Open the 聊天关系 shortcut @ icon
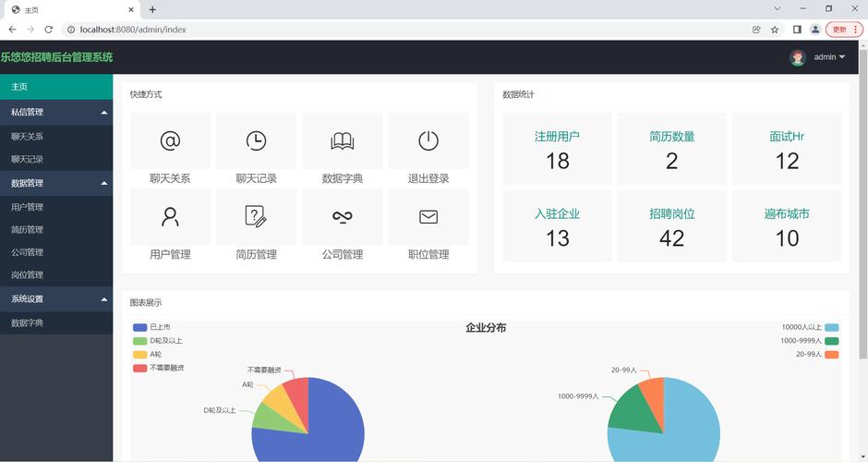The width and height of the screenshot is (868, 462). pyautogui.click(x=170, y=140)
